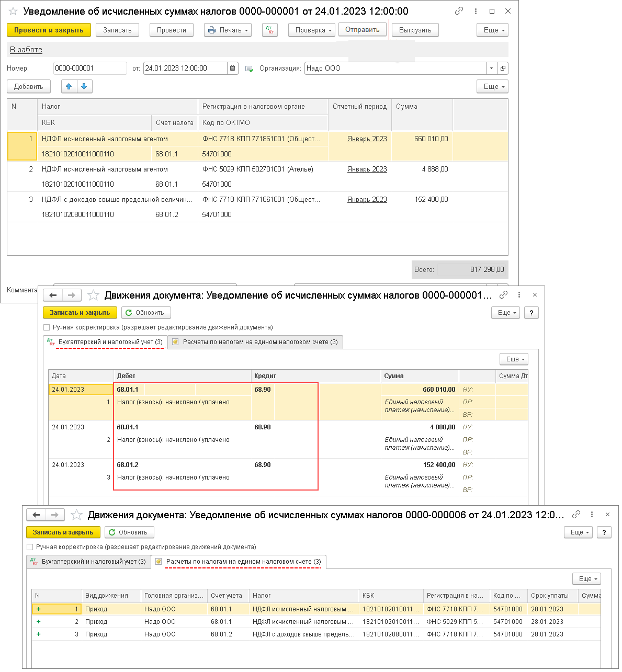Click the Выгрузить button
Viewport: 622px width, 672px height.
[x=415, y=30]
